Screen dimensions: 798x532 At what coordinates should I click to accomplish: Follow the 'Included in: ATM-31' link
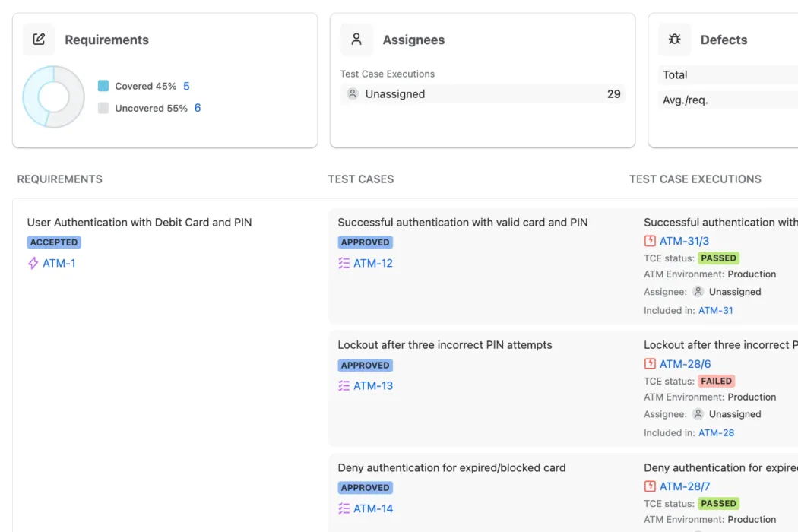[715, 311]
